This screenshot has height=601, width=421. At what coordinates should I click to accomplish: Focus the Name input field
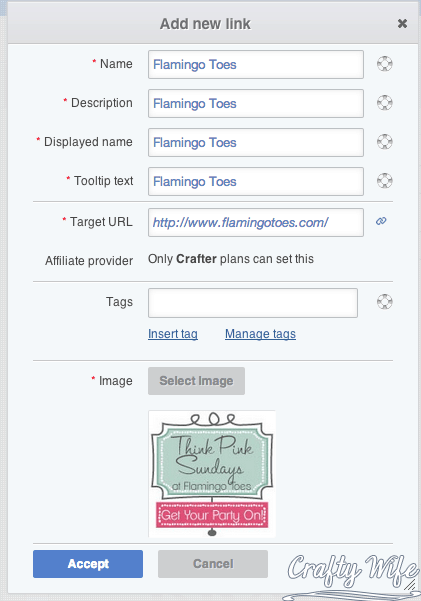tap(256, 64)
